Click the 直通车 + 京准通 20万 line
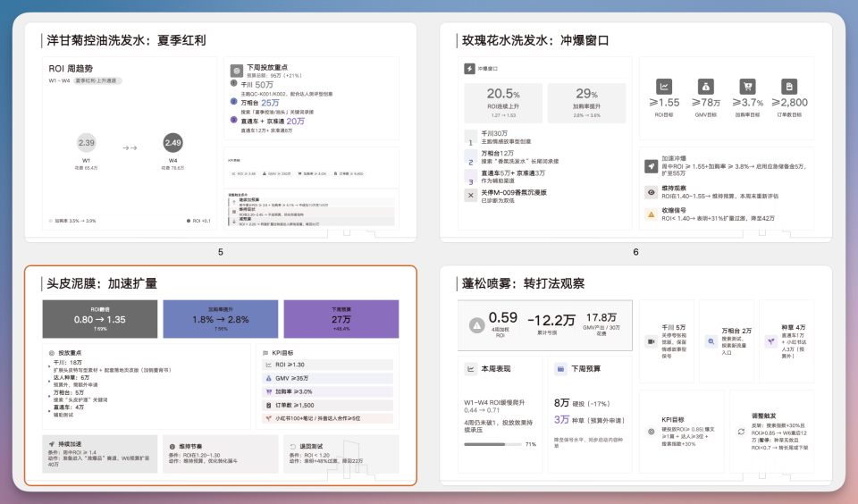Image resolution: width=858 pixels, height=504 pixels. 273,122
